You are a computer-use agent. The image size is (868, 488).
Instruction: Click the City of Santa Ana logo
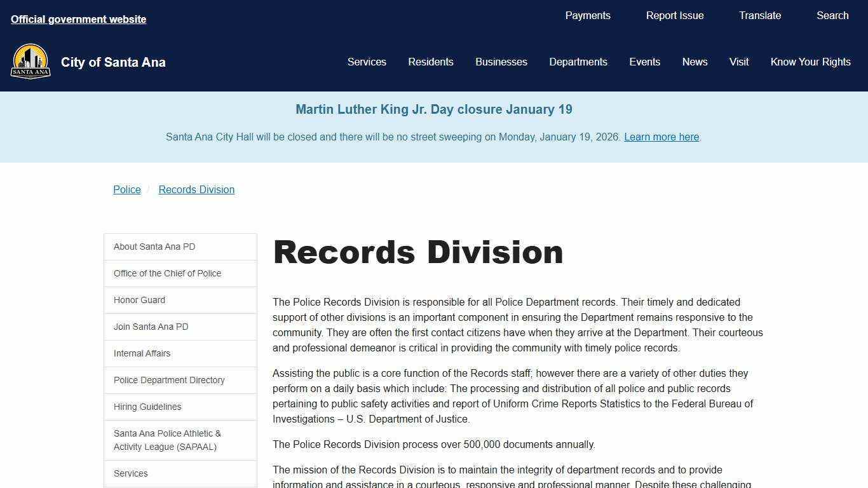coord(31,61)
